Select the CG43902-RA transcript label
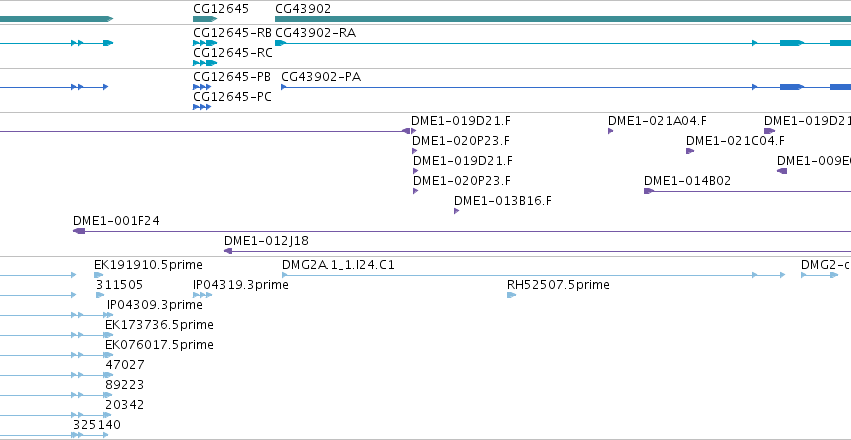The width and height of the screenshot is (851, 440). (315, 33)
